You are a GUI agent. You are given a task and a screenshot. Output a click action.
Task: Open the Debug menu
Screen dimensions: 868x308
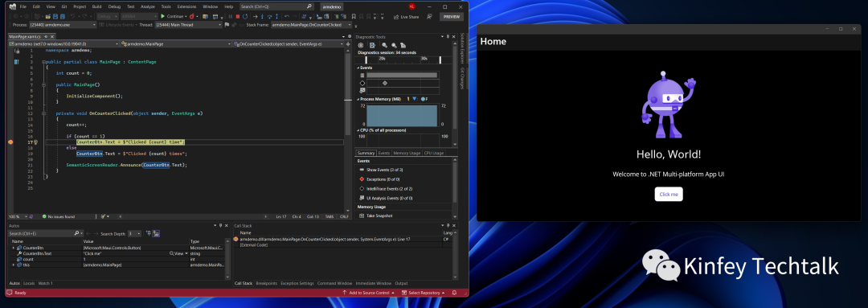click(x=115, y=6)
